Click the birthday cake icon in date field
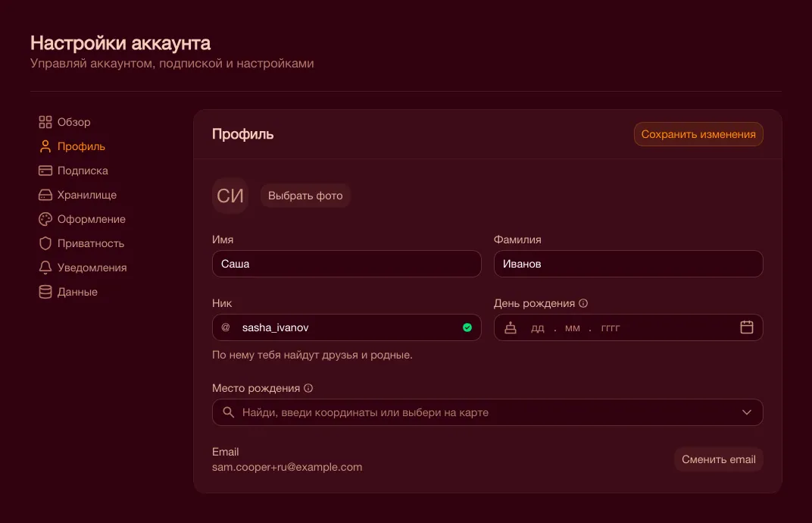This screenshot has width=812, height=523. click(x=510, y=327)
